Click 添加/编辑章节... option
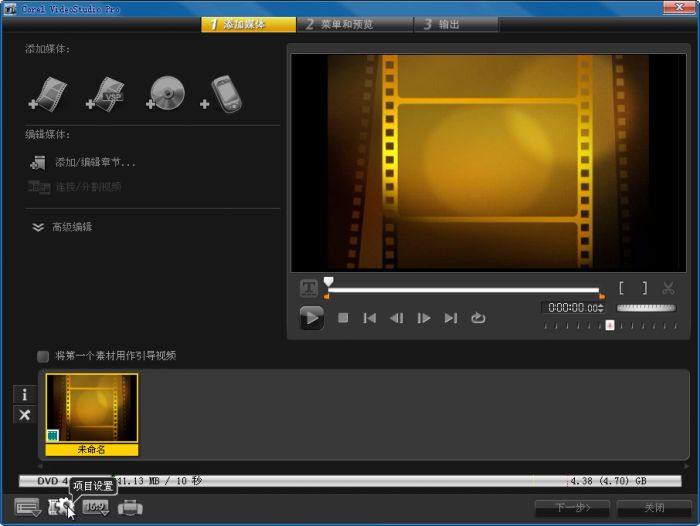 click(x=95, y=162)
